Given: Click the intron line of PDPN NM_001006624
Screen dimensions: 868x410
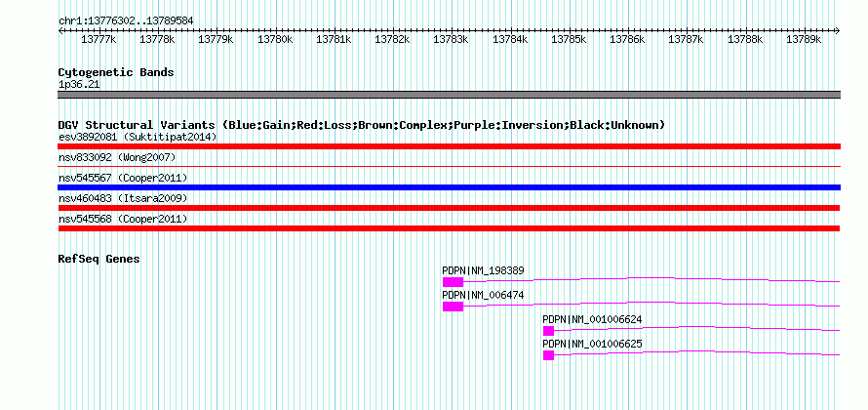Looking at the screenshot, I should [x=697, y=328].
